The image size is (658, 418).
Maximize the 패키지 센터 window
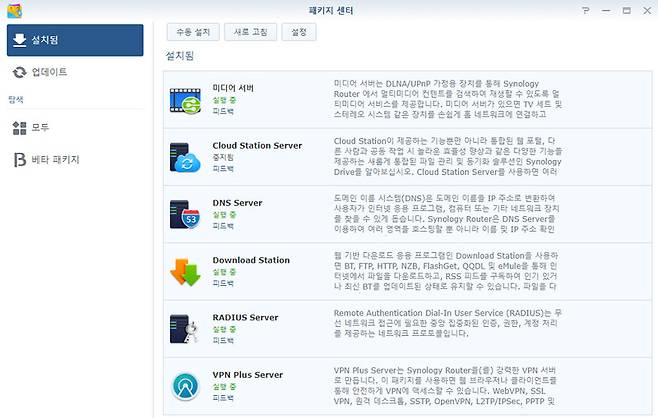[627, 10]
